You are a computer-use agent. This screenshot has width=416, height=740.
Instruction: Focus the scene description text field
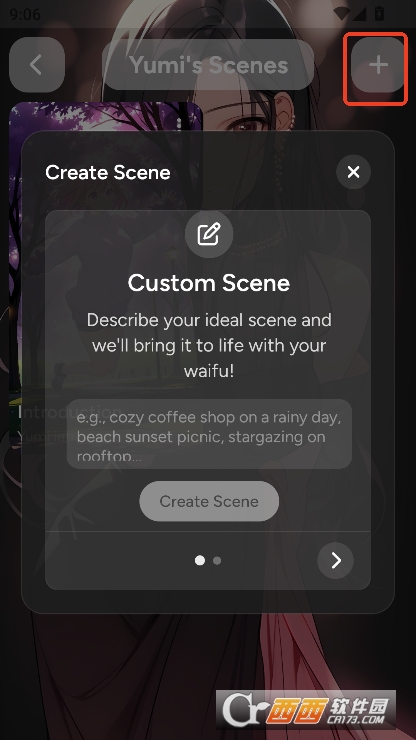209,434
